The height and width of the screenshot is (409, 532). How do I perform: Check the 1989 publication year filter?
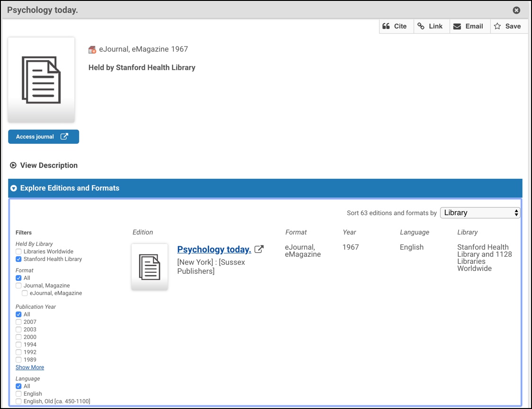point(18,360)
